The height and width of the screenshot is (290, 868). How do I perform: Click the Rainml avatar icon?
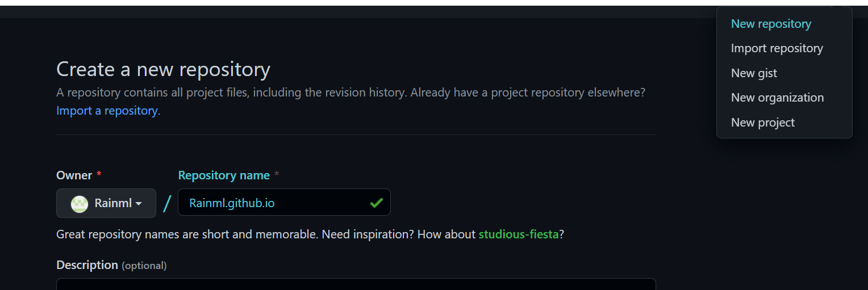(80, 203)
